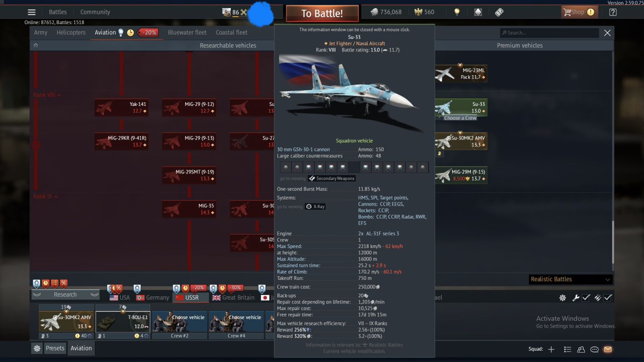The image size is (644, 362).
Task: Choose a vehicle for Crew #2
Action: click(179, 322)
